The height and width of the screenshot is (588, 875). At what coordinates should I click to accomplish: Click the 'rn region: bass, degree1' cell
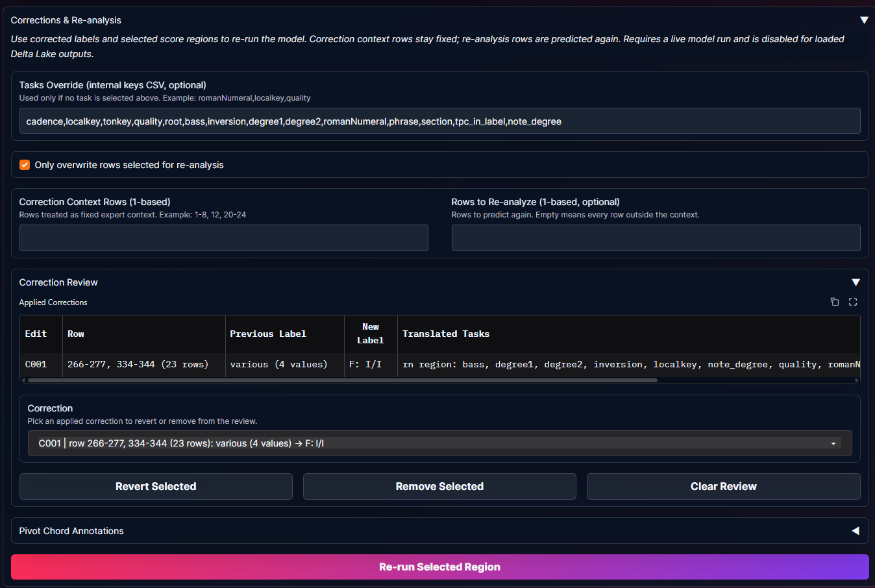[628, 365]
